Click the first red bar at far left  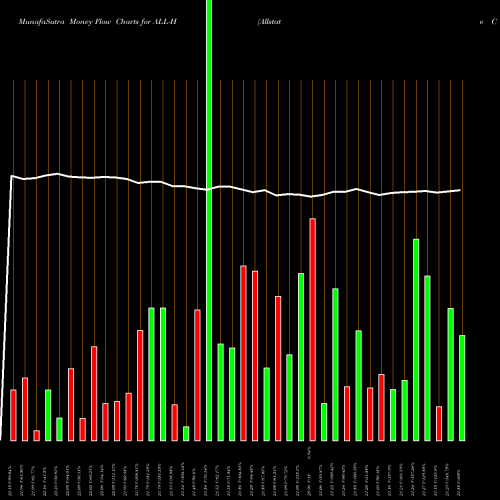tap(13, 415)
